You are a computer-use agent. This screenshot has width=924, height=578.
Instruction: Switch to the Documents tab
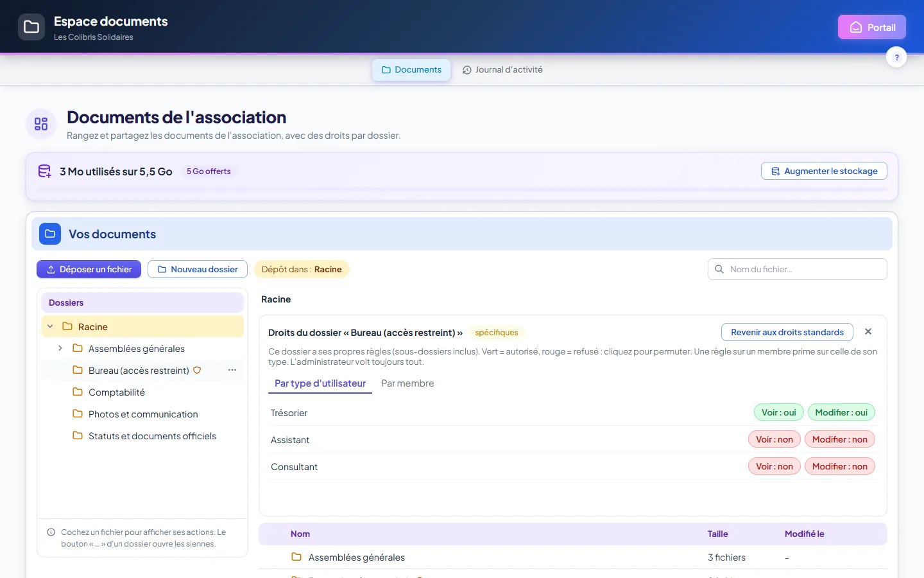[x=411, y=69]
